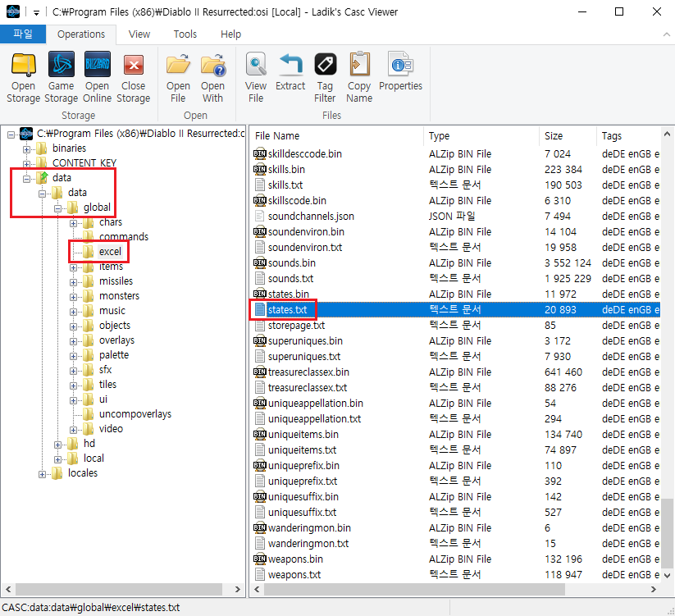Click the sounds.bin BIN icon
The width and height of the screenshot is (675, 616).
tap(259, 262)
